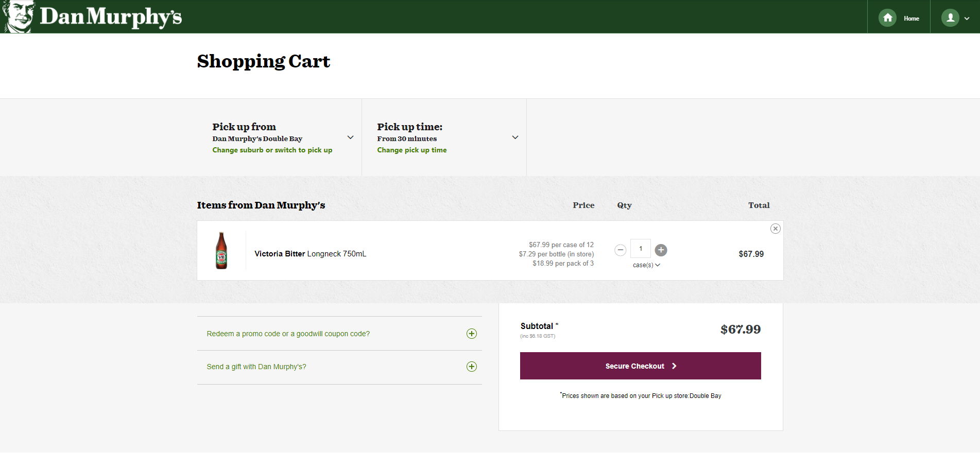Expand the Pick up from chevron
This screenshot has height=468, width=980.
coord(350,137)
